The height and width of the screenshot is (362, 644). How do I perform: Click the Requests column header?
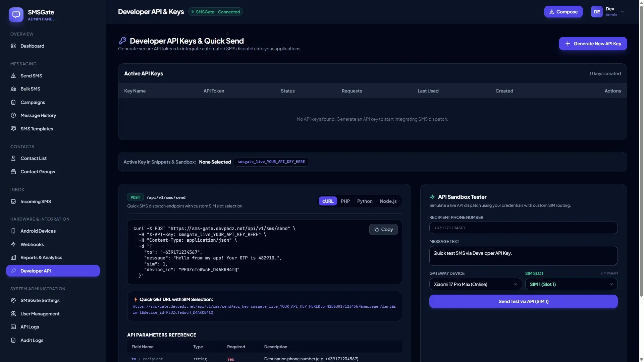pos(352,91)
